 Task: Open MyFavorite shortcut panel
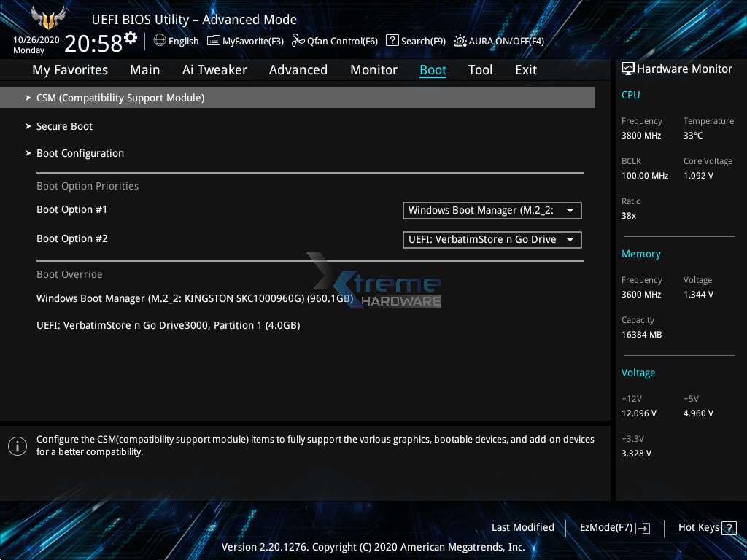tap(245, 41)
